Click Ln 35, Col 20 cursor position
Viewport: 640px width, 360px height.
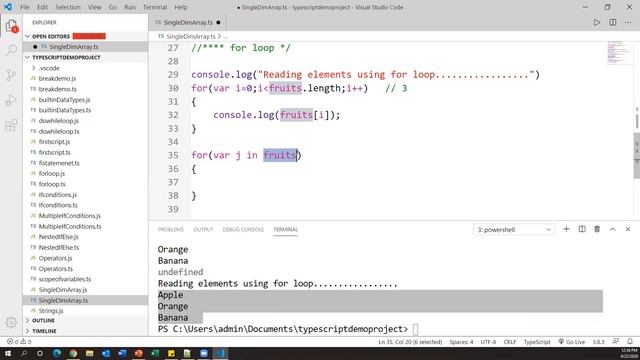coord(410,342)
